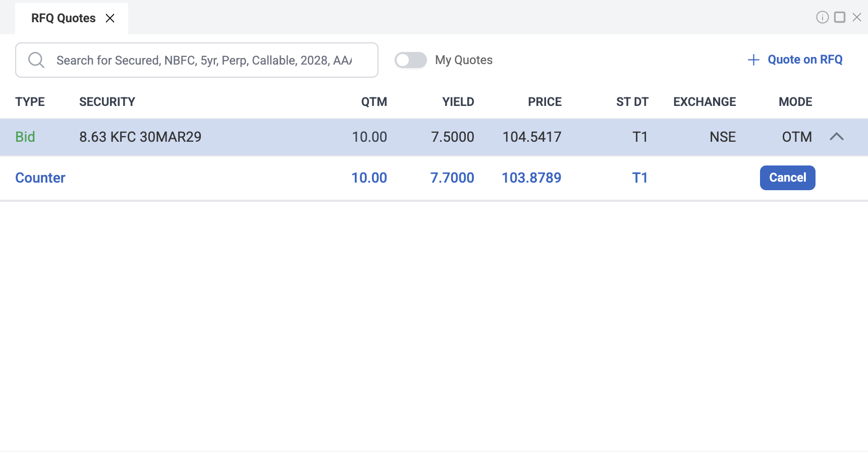Click the plus icon beside Quote on RFQ
The width and height of the screenshot is (868, 452).
753,60
